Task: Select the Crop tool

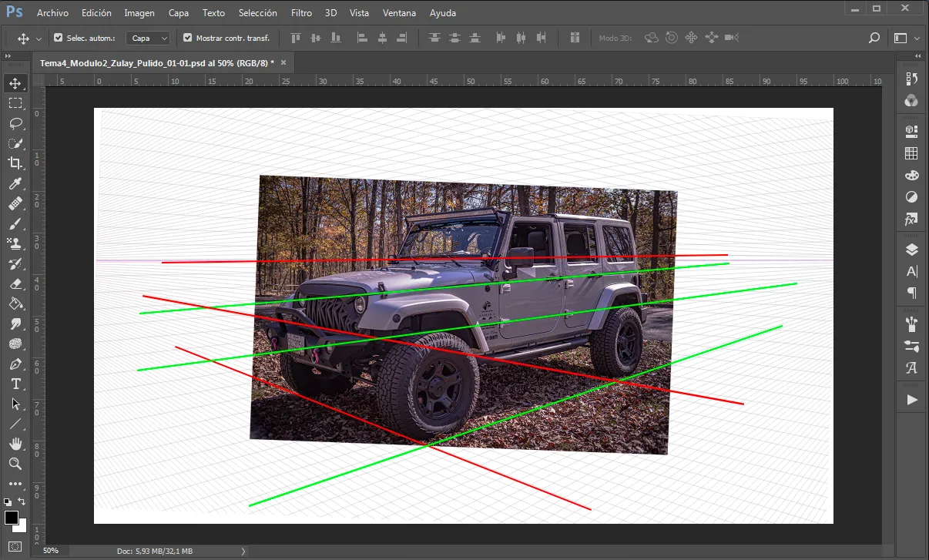Action: click(15, 163)
